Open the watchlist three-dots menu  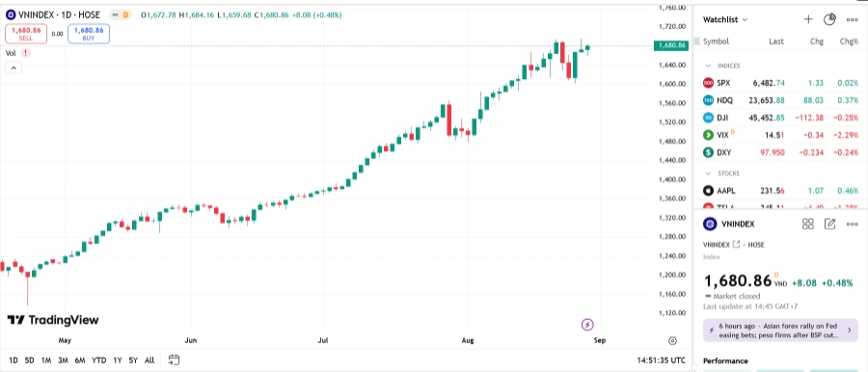click(x=852, y=19)
